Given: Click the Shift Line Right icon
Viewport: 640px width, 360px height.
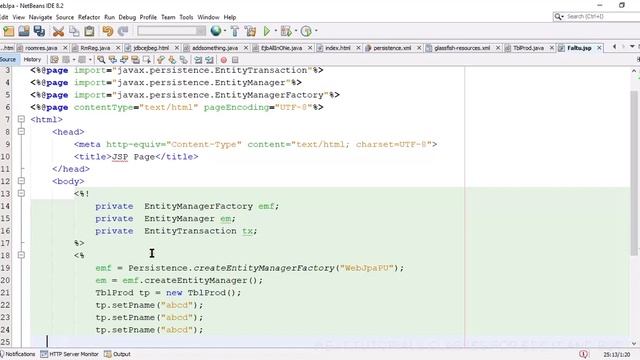Looking at the screenshot, I should (x=209, y=60).
